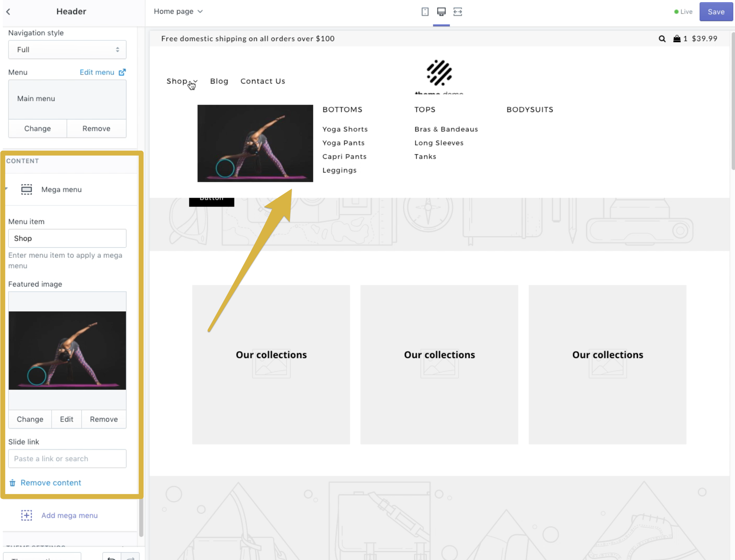This screenshot has width=735, height=560.
Task: Click the back arrow in the Header panel
Action: point(8,12)
